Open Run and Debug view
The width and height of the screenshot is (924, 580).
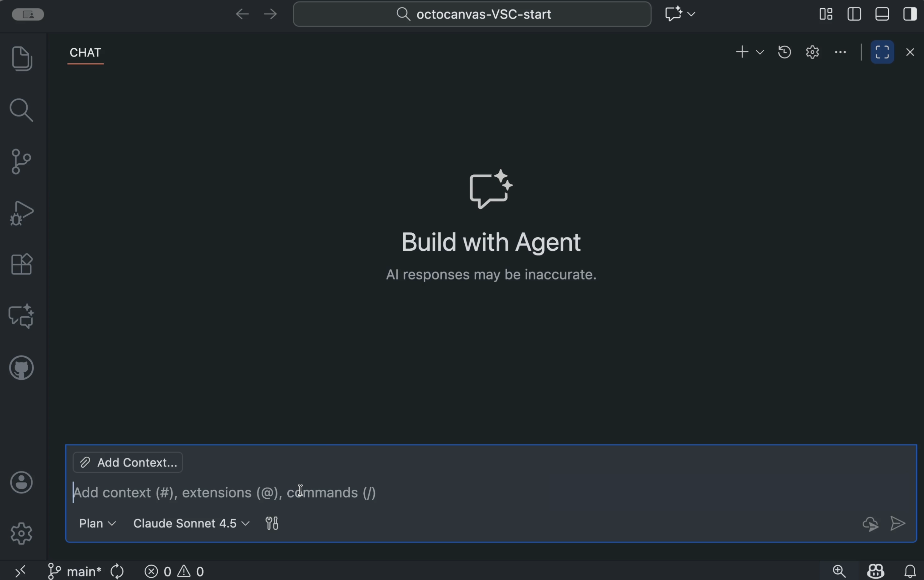pos(21,213)
